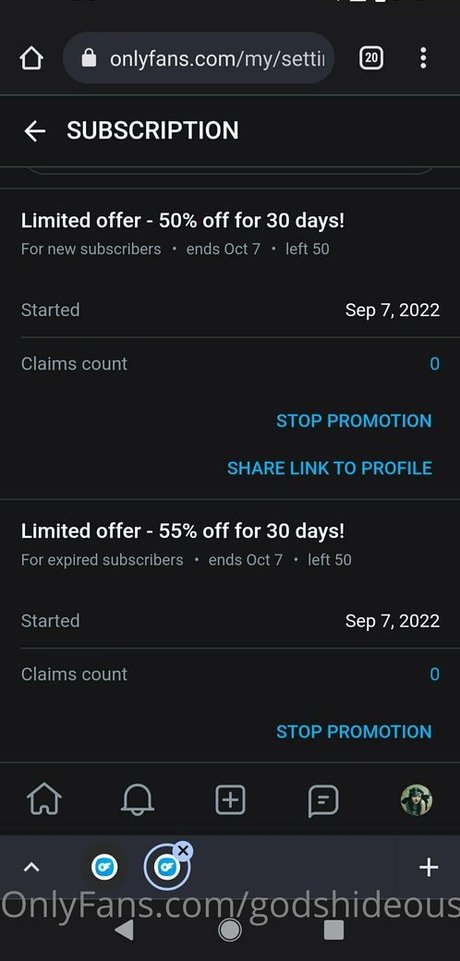Open the OnlyFans home feed icon
The image size is (460, 961).
(x=45, y=800)
